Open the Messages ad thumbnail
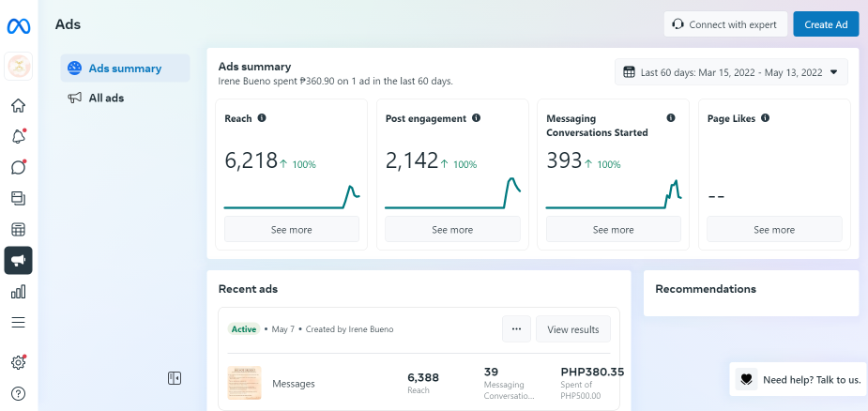 244,383
